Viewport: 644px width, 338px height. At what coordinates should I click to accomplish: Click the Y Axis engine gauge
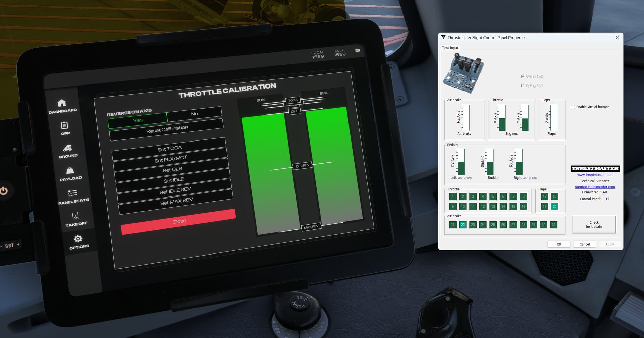pos(525,118)
